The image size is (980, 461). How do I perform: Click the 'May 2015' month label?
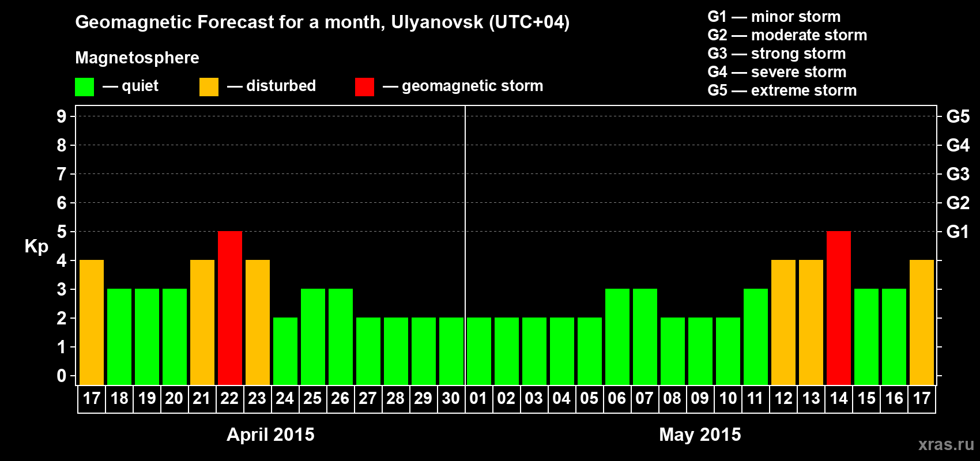coord(700,434)
